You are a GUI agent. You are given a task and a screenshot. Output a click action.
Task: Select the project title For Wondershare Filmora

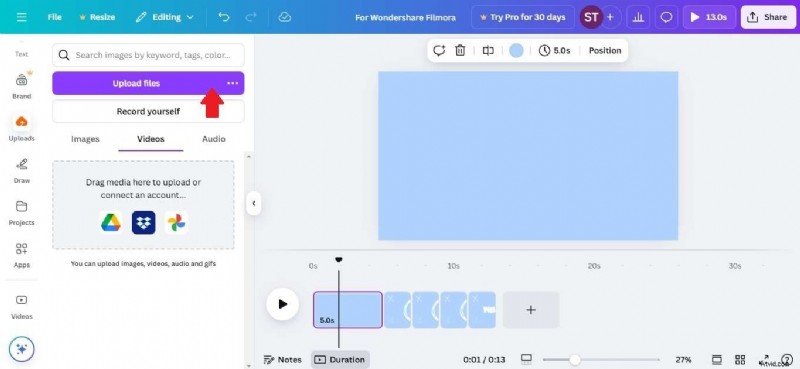406,17
